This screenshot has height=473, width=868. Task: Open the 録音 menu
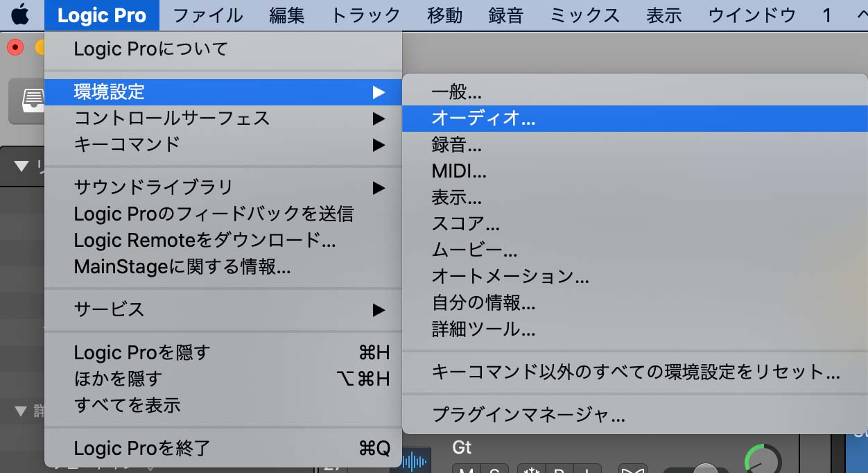tap(505, 15)
